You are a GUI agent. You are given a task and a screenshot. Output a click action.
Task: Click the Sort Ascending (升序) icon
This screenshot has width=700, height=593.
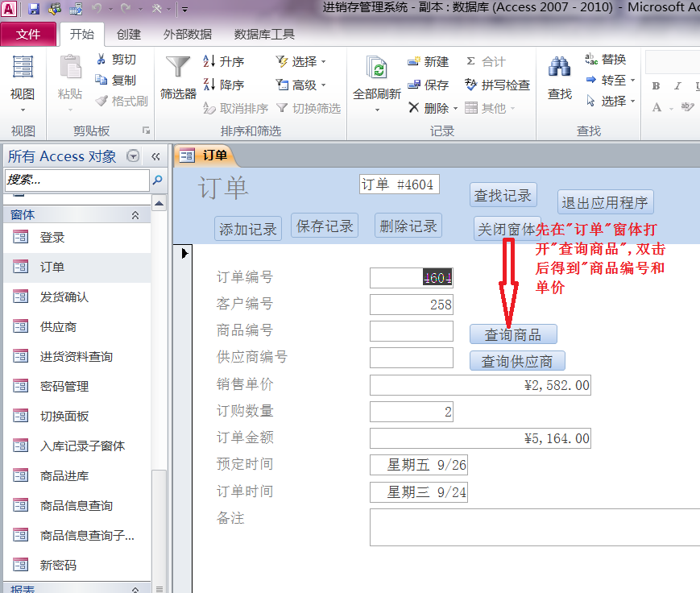tap(209, 61)
